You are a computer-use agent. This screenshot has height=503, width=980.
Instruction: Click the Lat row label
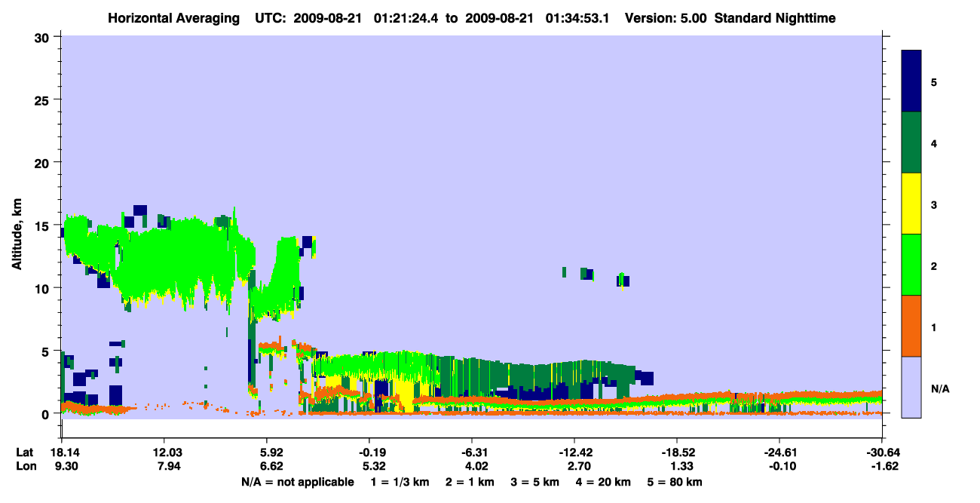pyautogui.click(x=24, y=452)
